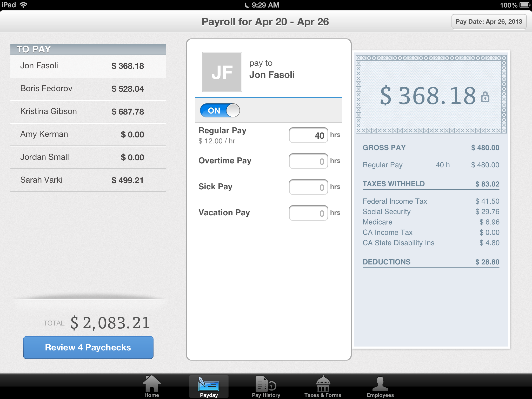Tap the CA Income Tax line
This screenshot has width=532, height=399.
point(431,232)
